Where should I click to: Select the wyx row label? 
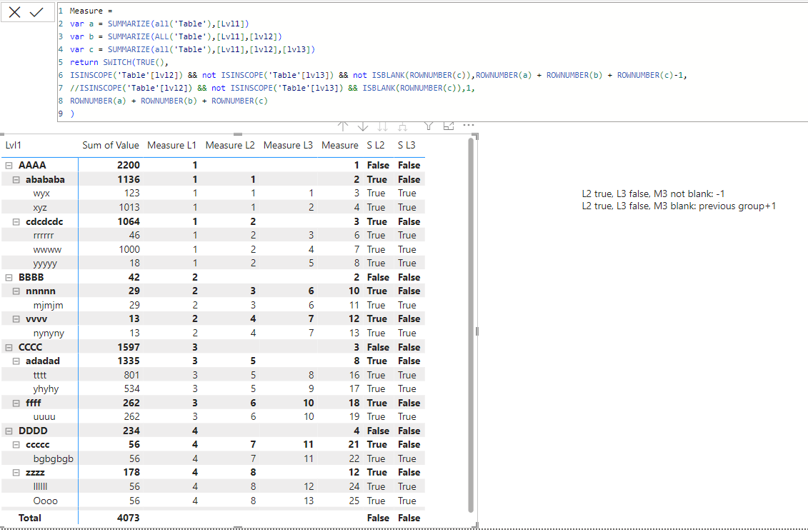[41, 193]
